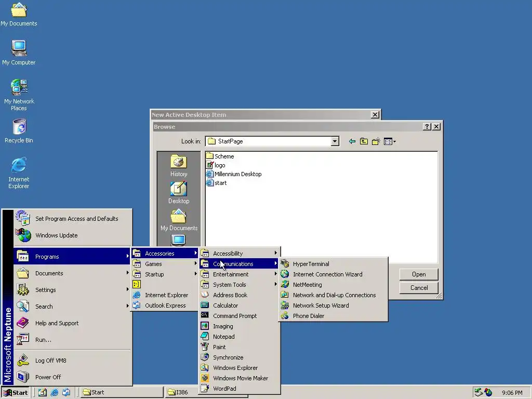Create new folder in Browse dialog

pos(376,141)
